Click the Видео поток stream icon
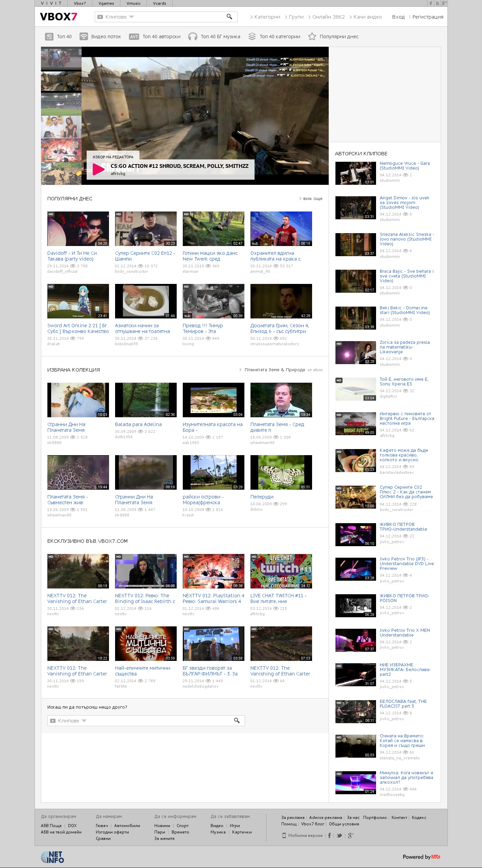Viewport: 482px width, 868px height. pyautogui.click(x=84, y=37)
